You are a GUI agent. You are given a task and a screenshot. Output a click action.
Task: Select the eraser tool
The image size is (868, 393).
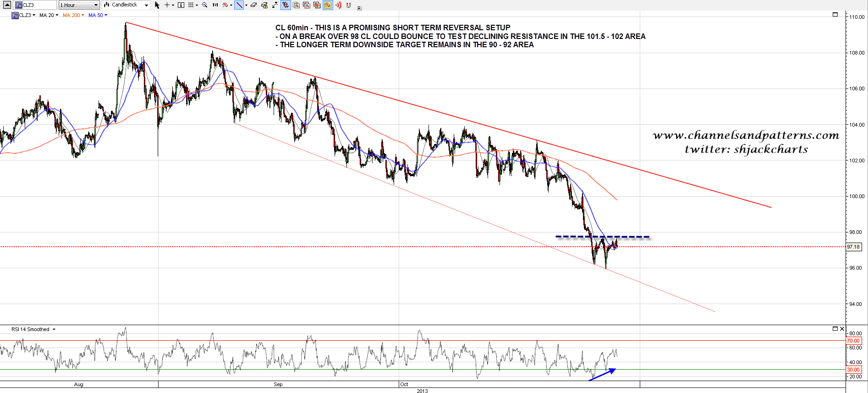[253, 5]
